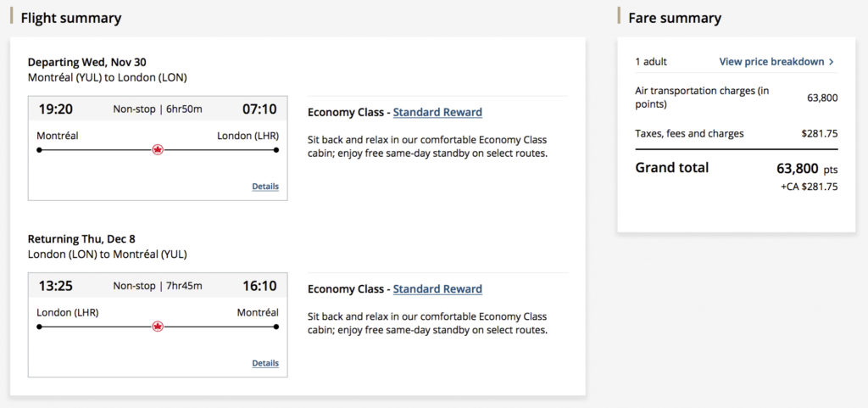Click the 19:20 departure time
Screen dimensions: 868x408
point(55,109)
